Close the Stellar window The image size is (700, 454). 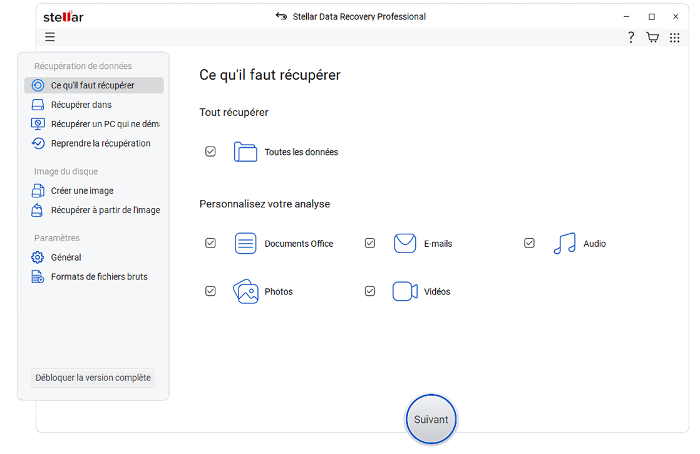(675, 17)
